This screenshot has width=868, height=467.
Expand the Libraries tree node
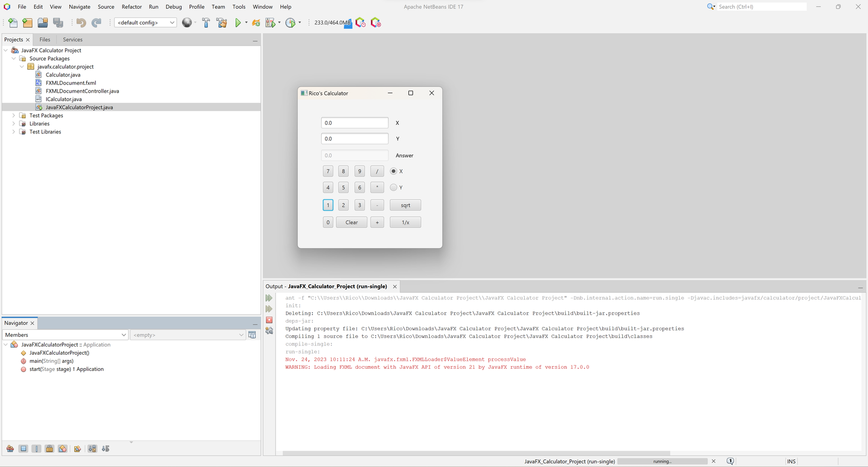[x=14, y=124]
